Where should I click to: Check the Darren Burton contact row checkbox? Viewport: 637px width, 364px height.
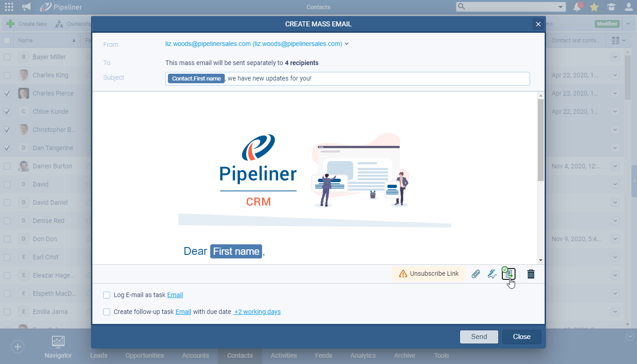pyautogui.click(x=7, y=166)
